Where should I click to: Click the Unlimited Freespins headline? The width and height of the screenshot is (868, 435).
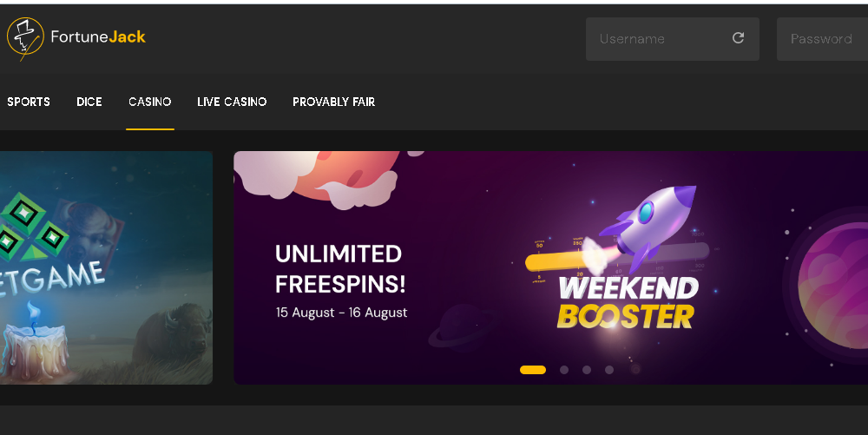coord(340,269)
